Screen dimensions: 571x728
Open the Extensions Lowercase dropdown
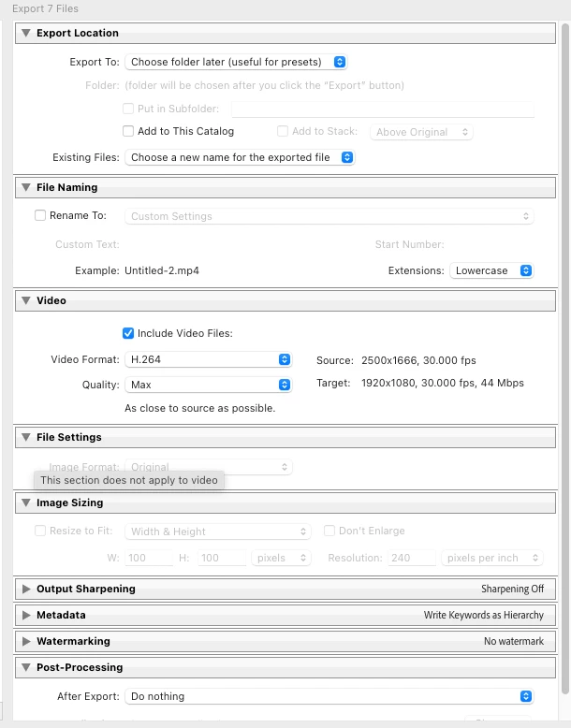coord(491,270)
